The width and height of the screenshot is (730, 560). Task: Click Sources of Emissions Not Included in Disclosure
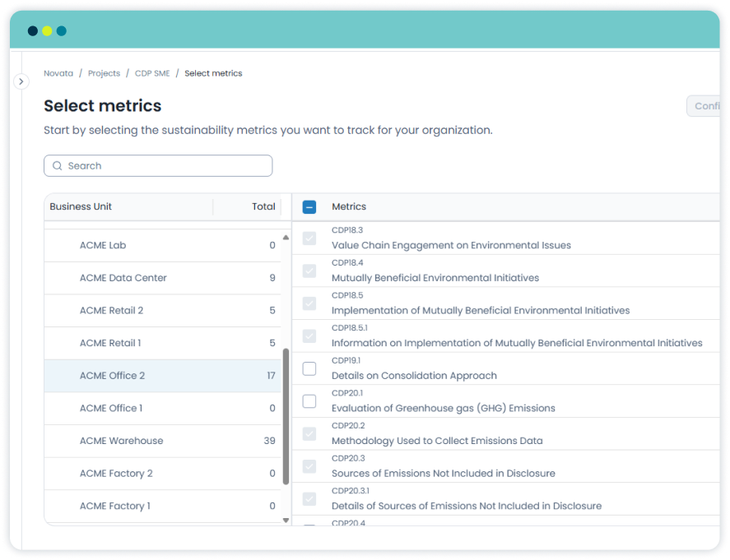(x=444, y=474)
